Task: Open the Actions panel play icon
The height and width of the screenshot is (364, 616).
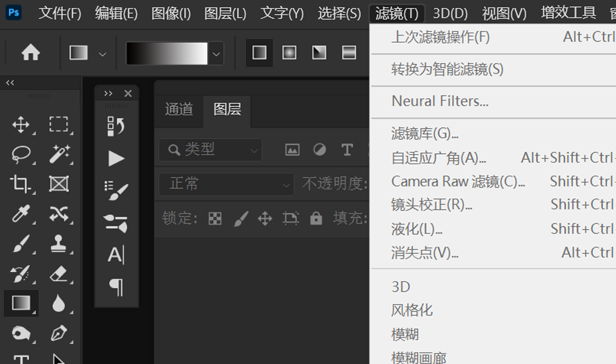Action: click(x=116, y=158)
